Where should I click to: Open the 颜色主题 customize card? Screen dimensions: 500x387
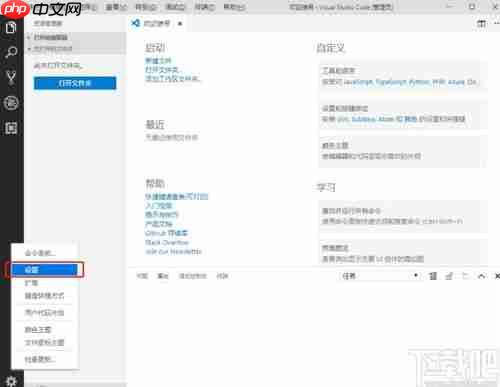[x=403, y=151]
